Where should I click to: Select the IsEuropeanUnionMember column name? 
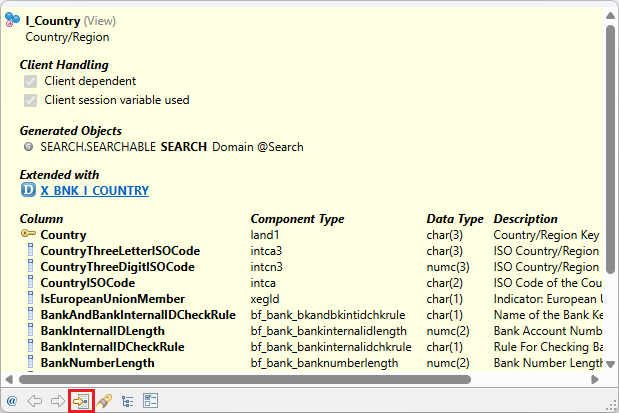(113, 299)
